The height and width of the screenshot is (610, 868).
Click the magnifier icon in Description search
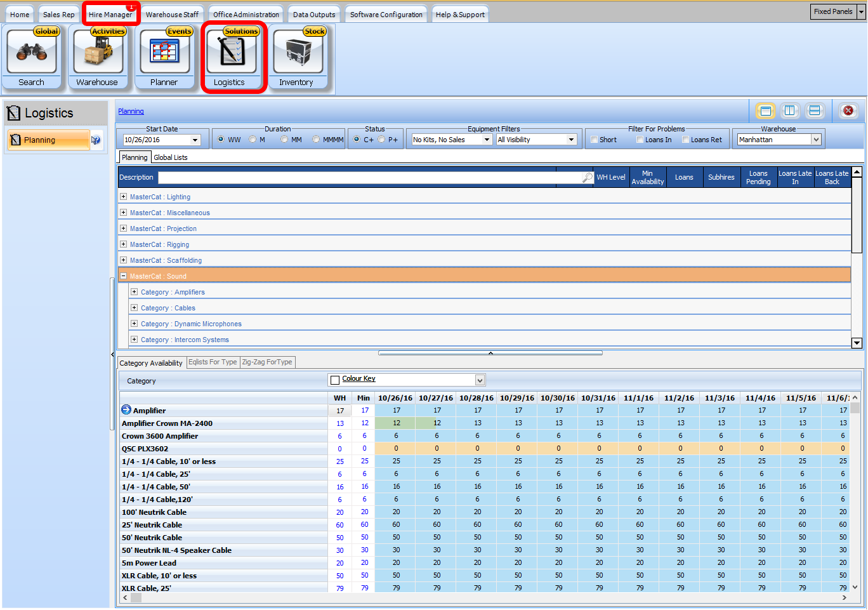(588, 178)
